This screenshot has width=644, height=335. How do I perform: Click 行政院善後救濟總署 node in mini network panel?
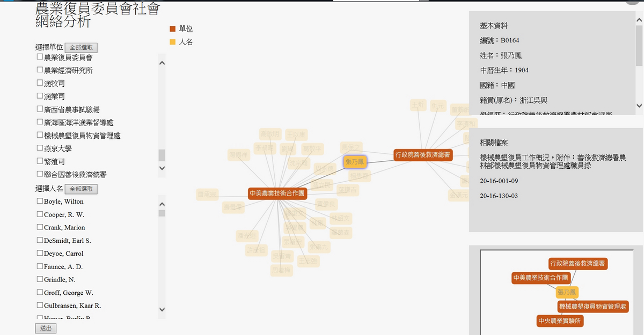point(578,264)
